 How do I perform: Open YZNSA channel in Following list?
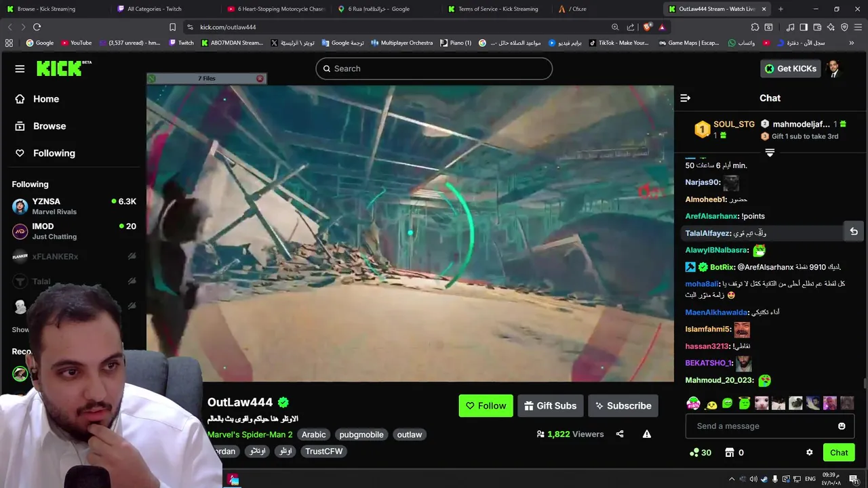pyautogui.click(x=73, y=206)
